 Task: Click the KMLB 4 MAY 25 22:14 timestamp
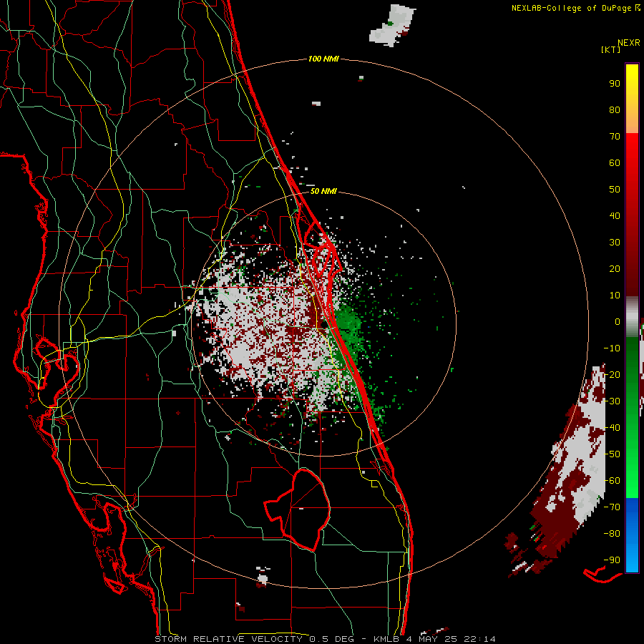click(x=434, y=639)
